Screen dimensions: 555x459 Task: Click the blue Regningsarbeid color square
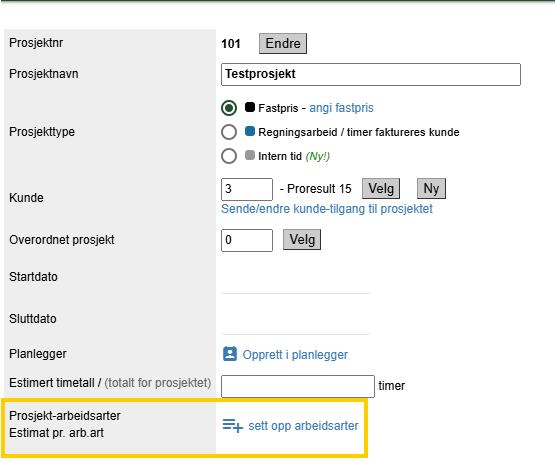point(250,131)
